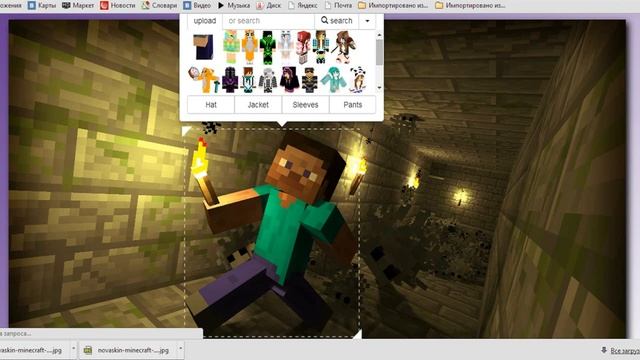Pick the orange cat skin
This screenshot has width=640, height=360.
click(249, 47)
